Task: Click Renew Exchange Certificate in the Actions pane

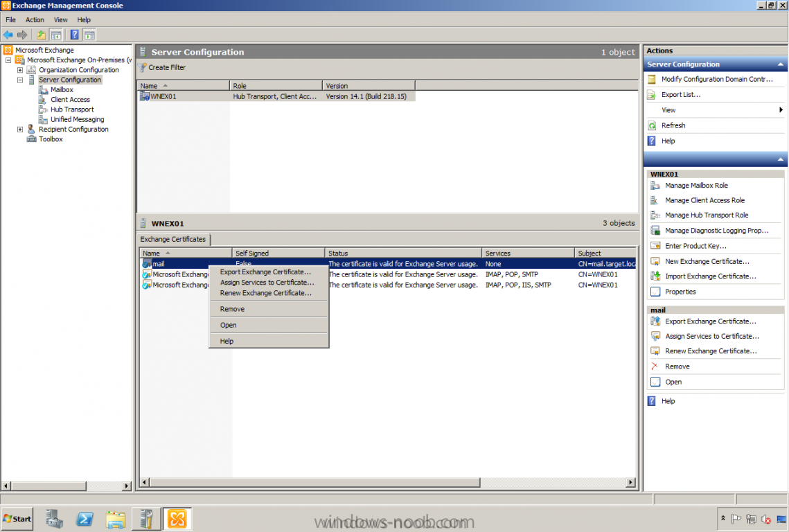Action: coord(711,351)
